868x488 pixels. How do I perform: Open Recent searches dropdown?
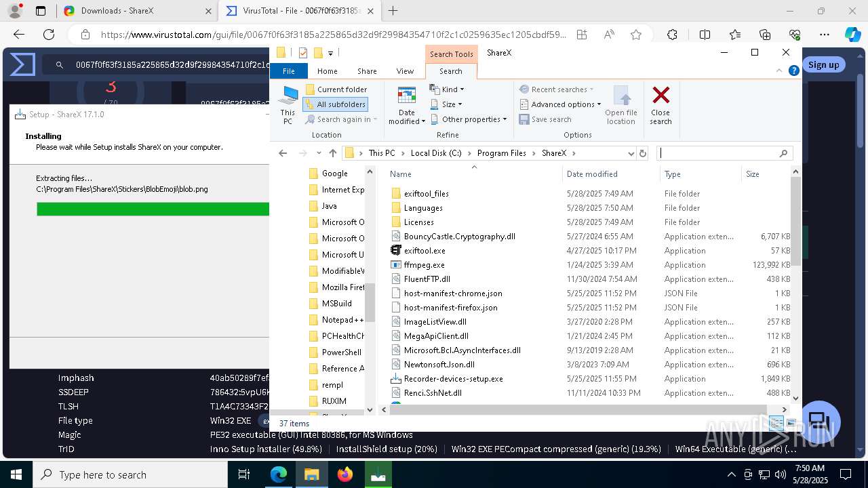557,89
